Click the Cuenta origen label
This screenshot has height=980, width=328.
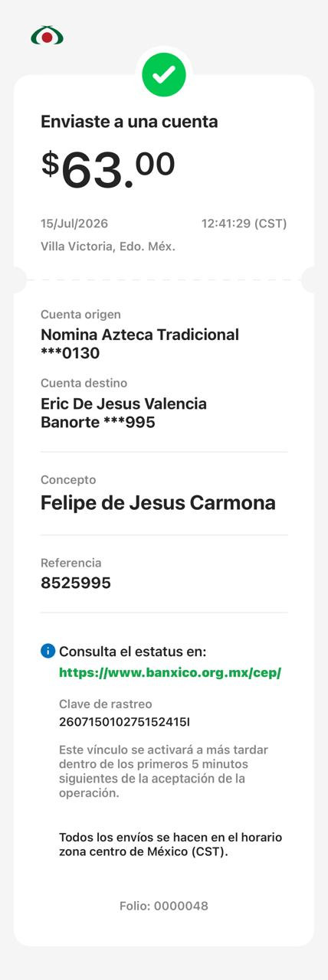point(80,314)
